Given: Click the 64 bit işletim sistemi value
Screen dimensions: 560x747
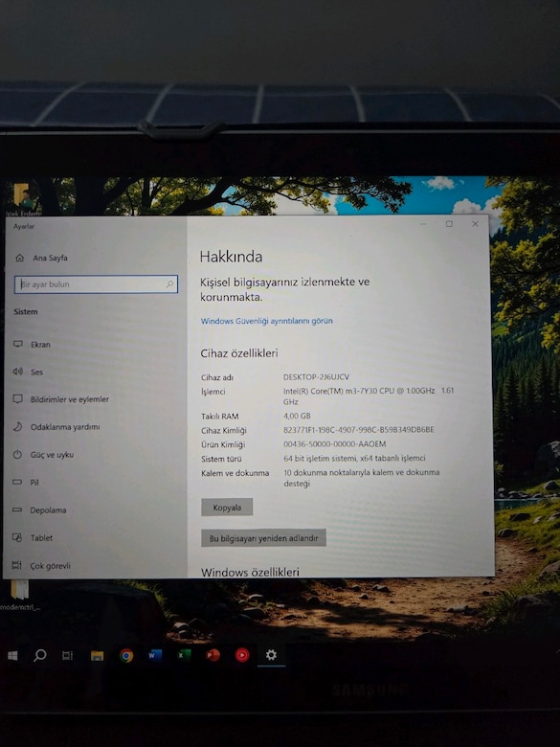Looking at the screenshot, I should coord(354,458).
